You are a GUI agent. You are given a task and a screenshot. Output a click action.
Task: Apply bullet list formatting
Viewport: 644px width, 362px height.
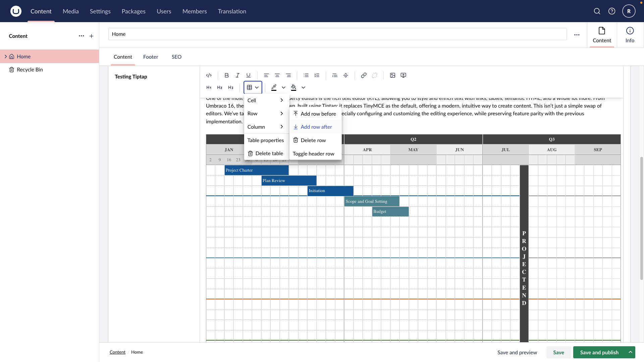[x=306, y=75]
